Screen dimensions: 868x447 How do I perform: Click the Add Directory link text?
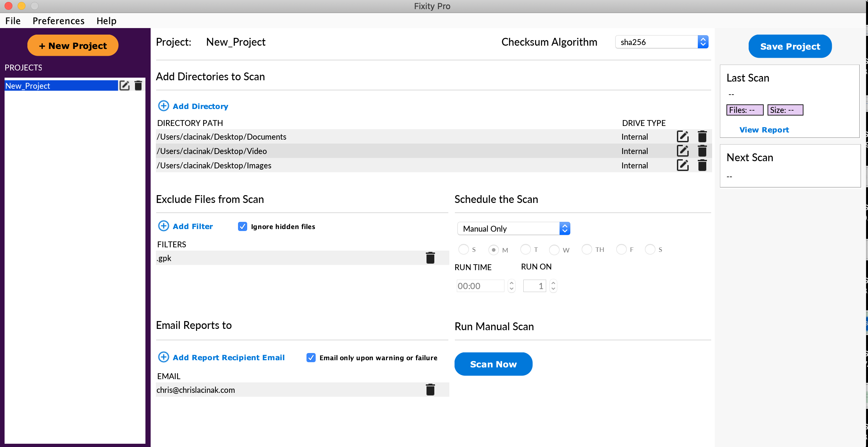[200, 106]
